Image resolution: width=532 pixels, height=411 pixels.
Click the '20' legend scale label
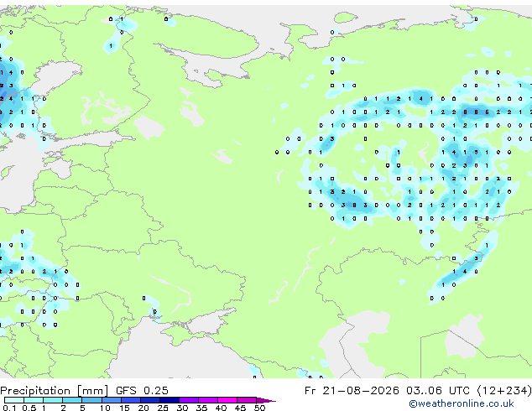coord(143,408)
